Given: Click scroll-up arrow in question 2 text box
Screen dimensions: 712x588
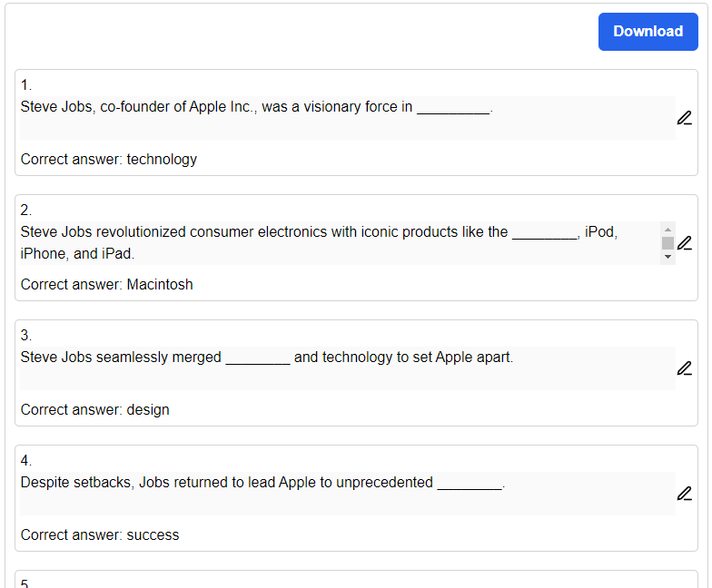Looking at the screenshot, I should coord(667,230).
